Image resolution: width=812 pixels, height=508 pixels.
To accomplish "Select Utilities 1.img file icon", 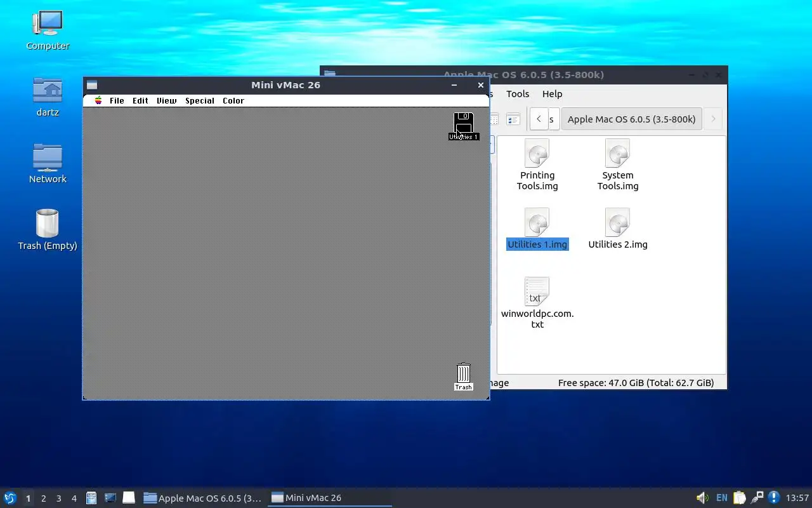I will click(537, 229).
